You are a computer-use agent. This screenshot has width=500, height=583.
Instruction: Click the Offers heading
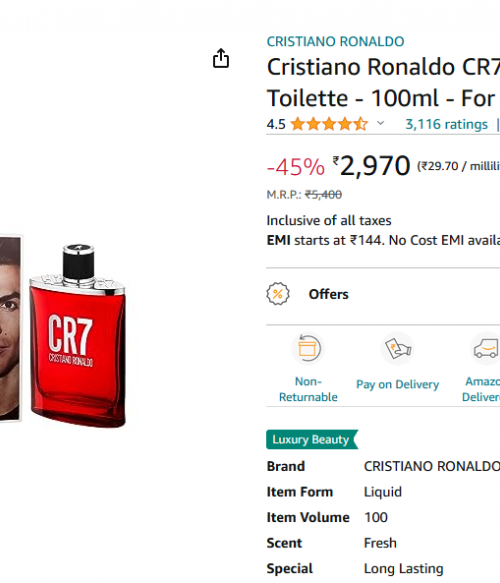coord(329,294)
